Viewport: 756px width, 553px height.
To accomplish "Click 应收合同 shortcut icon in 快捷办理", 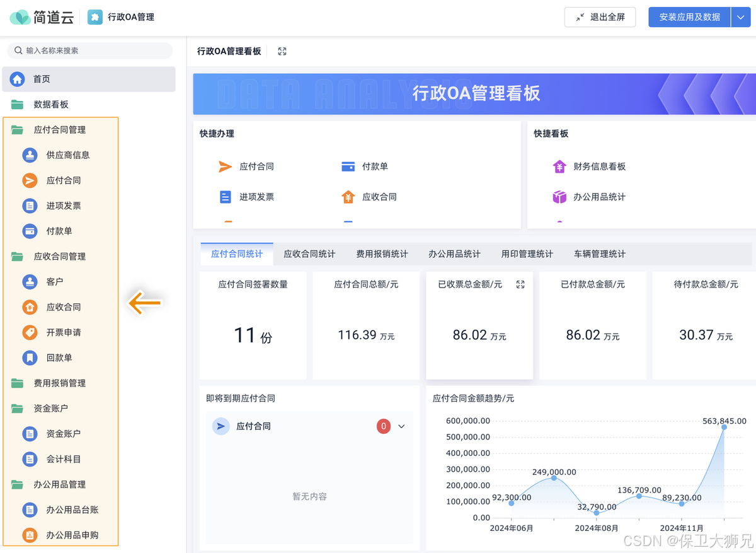I will (348, 197).
